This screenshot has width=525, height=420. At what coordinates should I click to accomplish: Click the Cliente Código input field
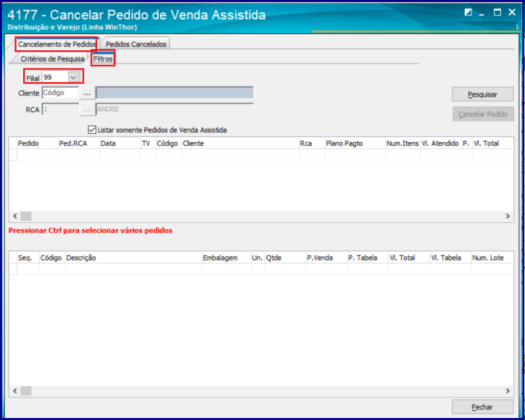pos(60,93)
